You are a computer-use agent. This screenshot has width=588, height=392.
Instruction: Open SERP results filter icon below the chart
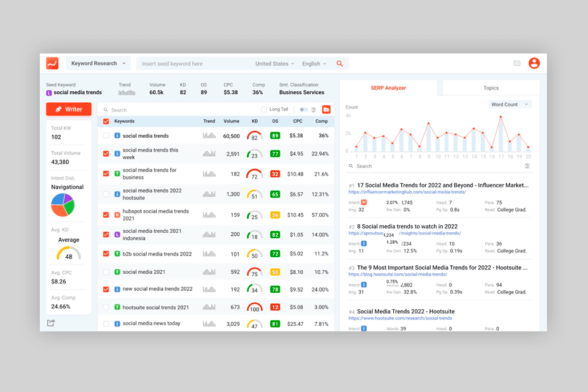[x=527, y=166]
